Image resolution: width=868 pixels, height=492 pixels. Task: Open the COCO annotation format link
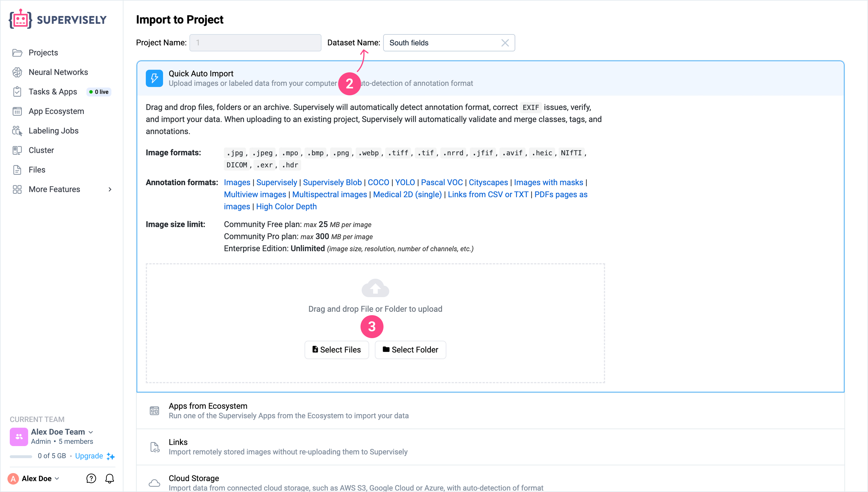pyautogui.click(x=378, y=183)
